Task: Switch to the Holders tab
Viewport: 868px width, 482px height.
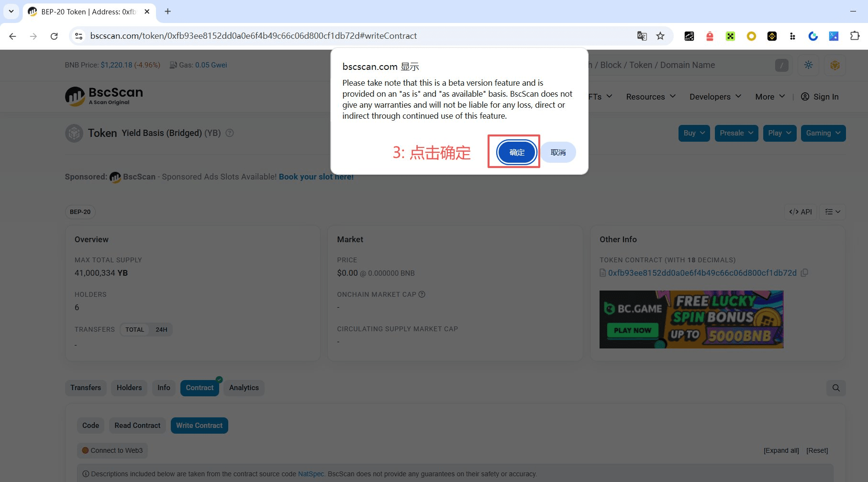Action: [x=129, y=388]
